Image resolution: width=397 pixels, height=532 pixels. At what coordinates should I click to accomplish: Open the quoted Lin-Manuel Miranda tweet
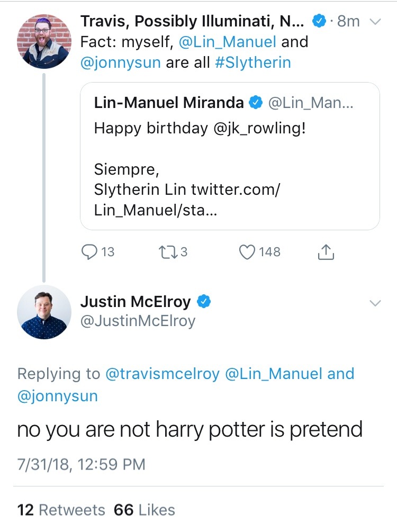click(x=230, y=156)
